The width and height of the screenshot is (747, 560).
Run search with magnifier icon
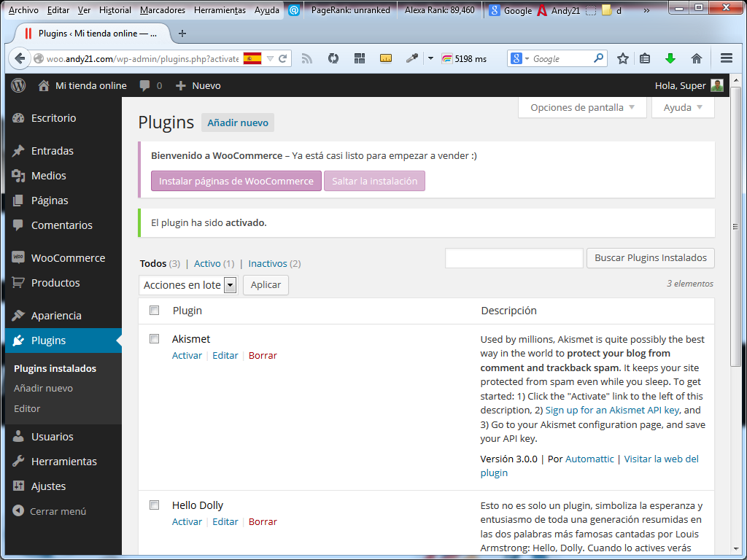coord(598,58)
